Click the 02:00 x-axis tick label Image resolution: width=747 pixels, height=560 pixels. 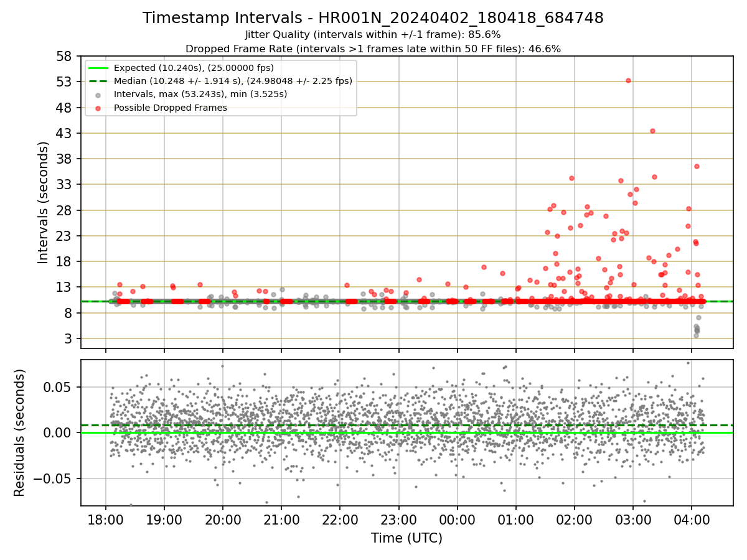click(x=574, y=519)
